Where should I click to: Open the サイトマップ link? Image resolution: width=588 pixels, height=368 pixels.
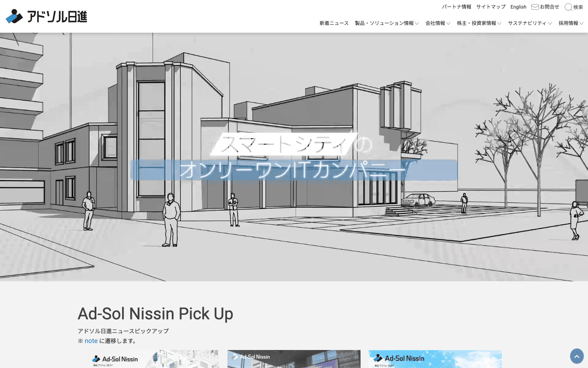[x=491, y=7]
